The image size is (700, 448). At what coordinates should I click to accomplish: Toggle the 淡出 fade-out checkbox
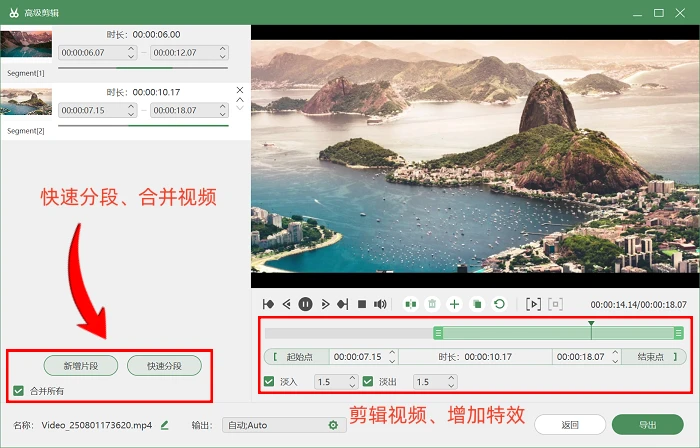368,382
